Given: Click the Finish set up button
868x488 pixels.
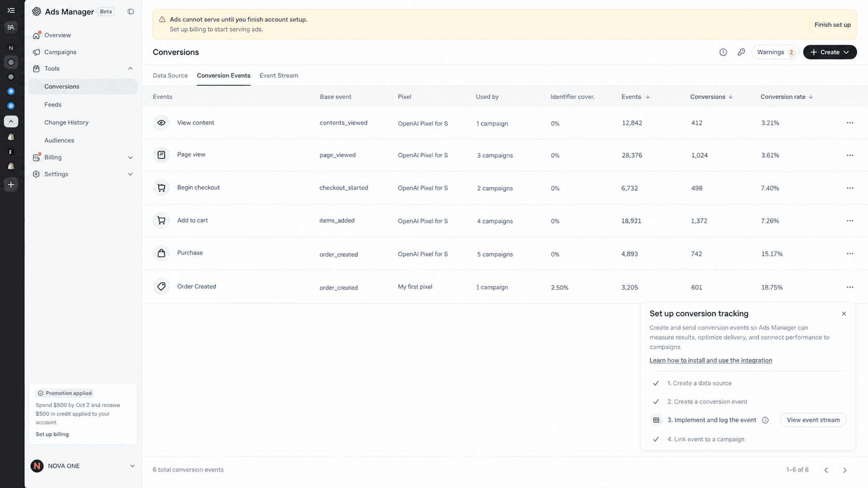Looking at the screenshot, I should (832, 24).
